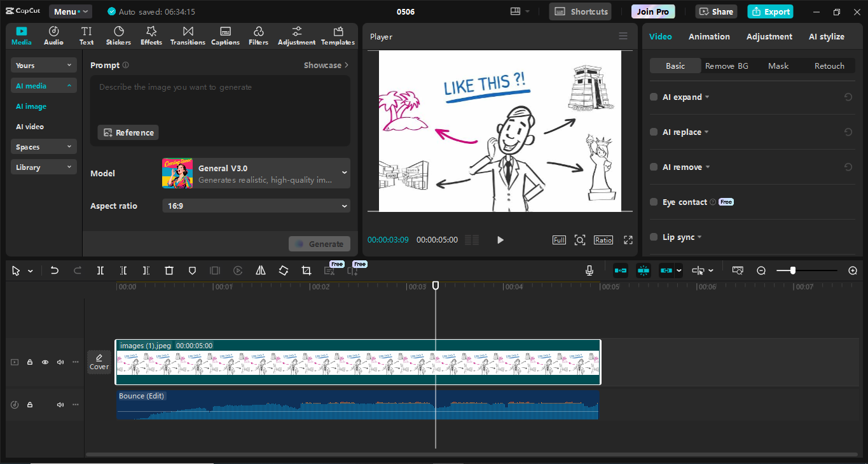Open the Crop tool in the timeline toolbar
Image resolution: width=868 pixels, height=464 pixels.
coord(306,270)
